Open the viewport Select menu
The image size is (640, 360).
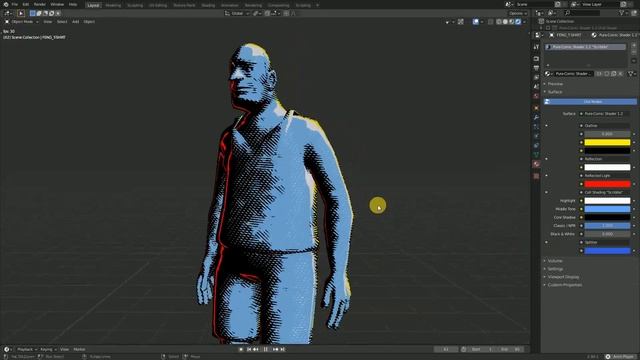coord(62,22)
